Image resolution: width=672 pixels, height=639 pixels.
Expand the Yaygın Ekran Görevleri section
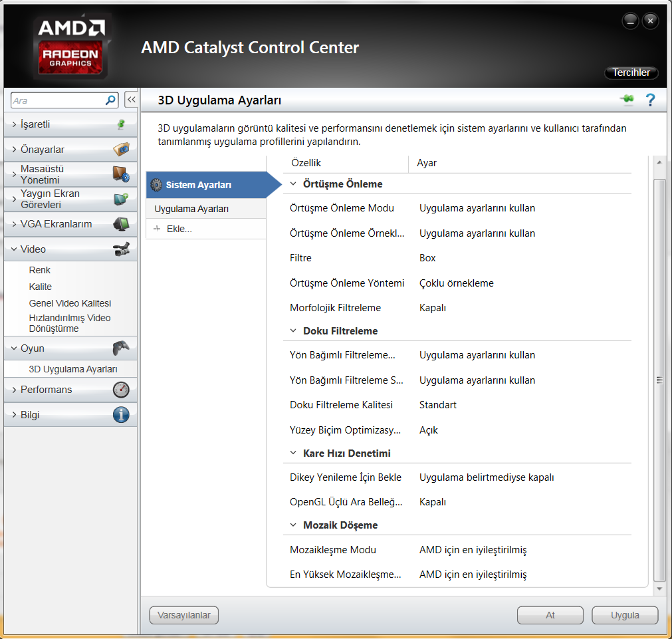coord(15,199)
